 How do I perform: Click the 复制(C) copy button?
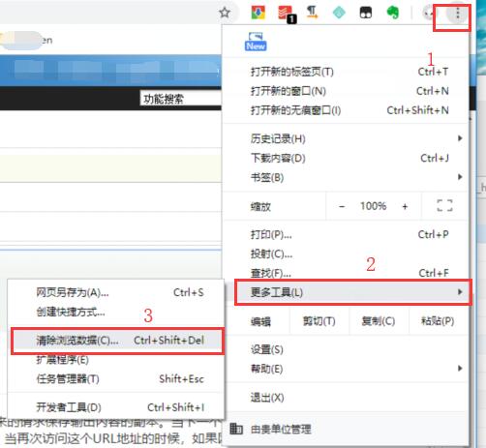click(x=379, y=321)
